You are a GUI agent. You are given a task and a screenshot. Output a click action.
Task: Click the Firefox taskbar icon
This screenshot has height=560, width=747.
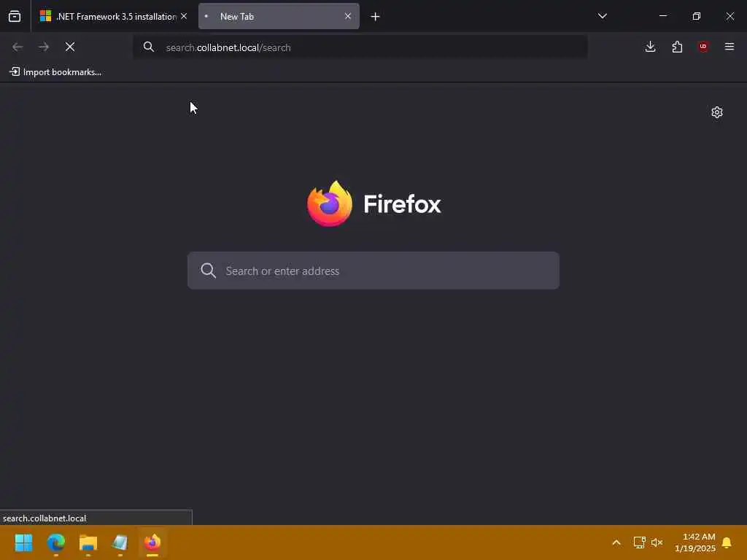tap(152, 542)
